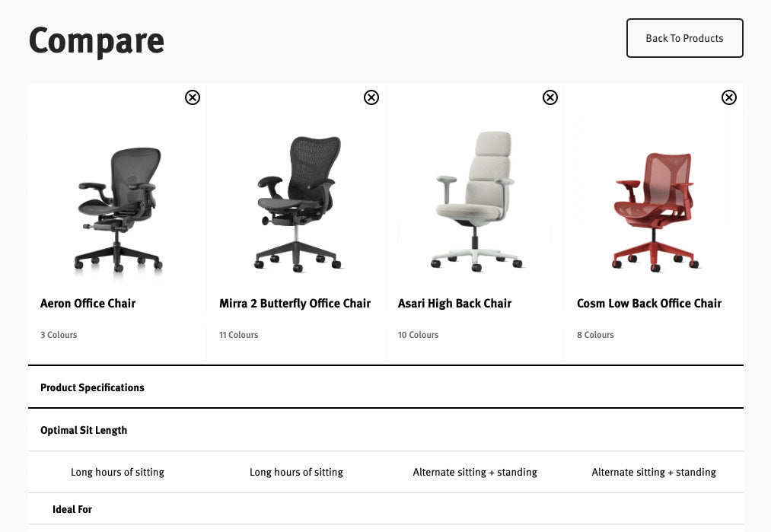
Task: Click the 8 Colours label under Cosm chair
Action: tap(595, 335)
